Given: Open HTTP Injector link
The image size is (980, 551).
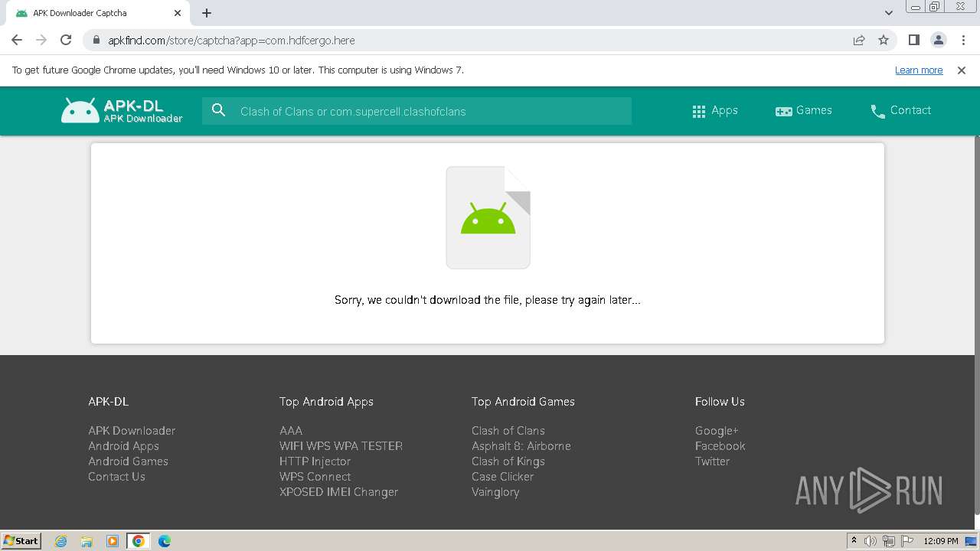Looking at the screenshot, I should [x=315, y=461].
